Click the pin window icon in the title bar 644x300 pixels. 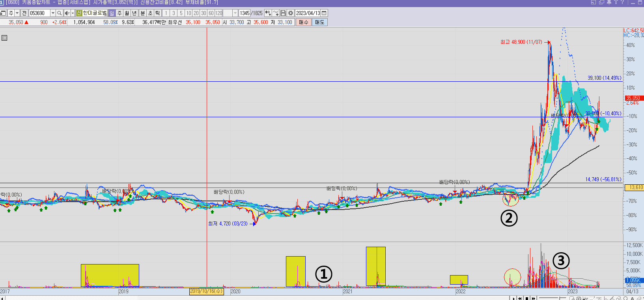point(609,2)
